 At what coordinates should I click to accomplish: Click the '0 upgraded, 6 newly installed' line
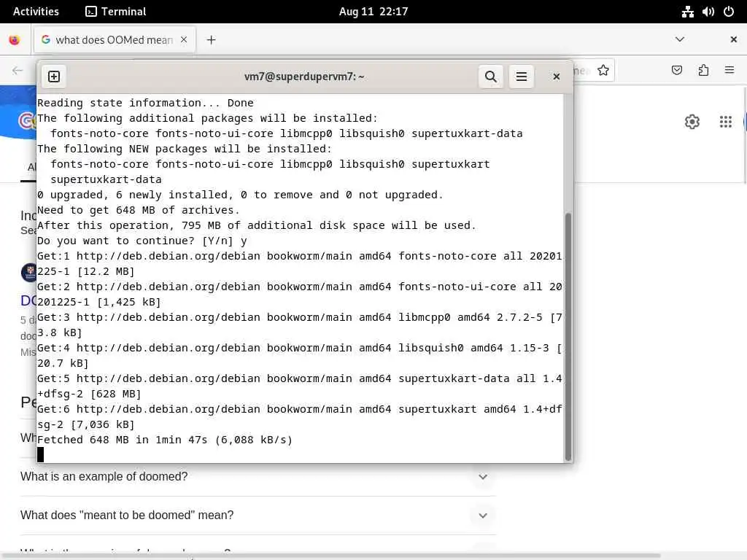click(240, 195)
